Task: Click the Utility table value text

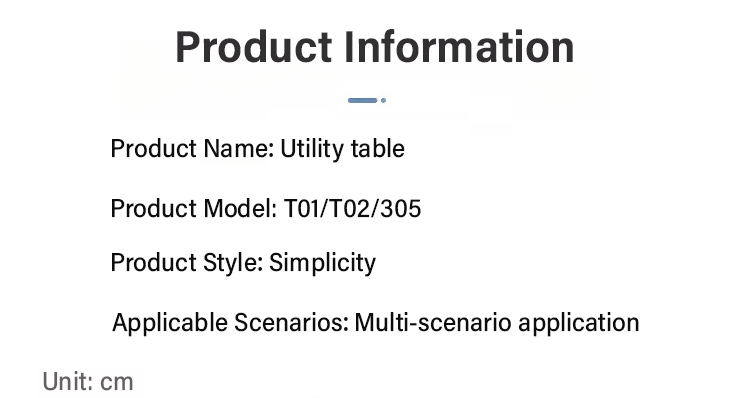Action: click(x=342, y=149)
